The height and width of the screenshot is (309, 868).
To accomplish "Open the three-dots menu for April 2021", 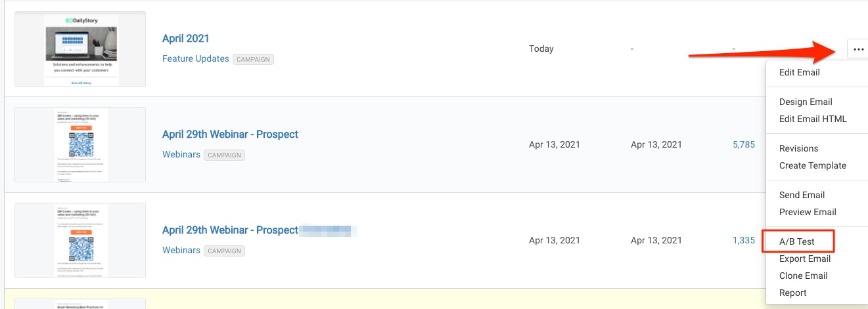I will tap(858, 49).
